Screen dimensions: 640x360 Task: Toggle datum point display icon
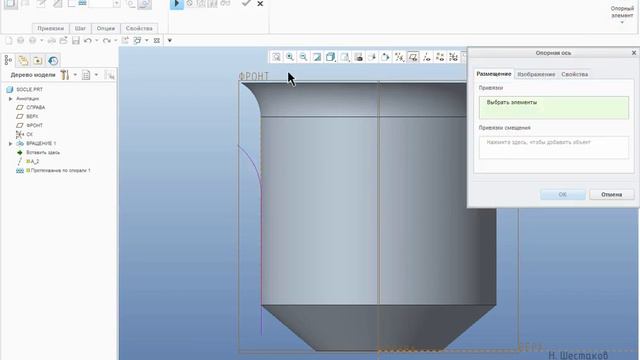click(x=440, y=57)
